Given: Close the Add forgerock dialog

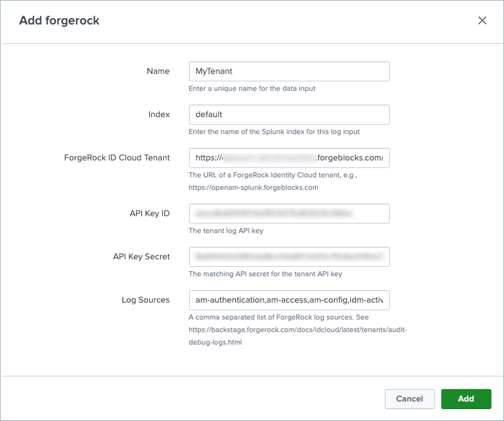Looking at the screenshot, I should click(x=482, y=21).
